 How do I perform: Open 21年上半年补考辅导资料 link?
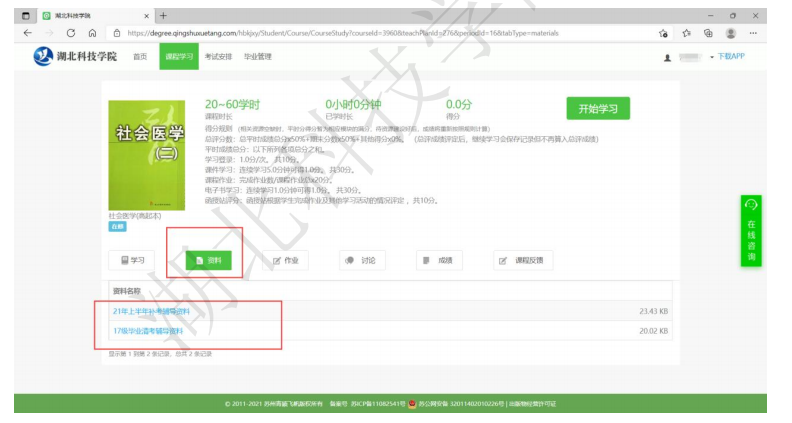[x=151, y=311]
